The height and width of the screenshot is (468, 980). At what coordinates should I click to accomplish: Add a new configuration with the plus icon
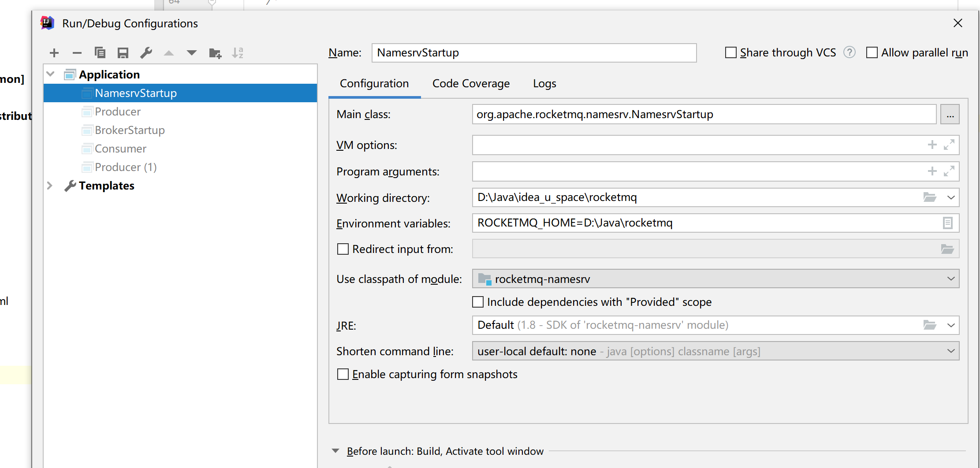[x=54, y=53]
